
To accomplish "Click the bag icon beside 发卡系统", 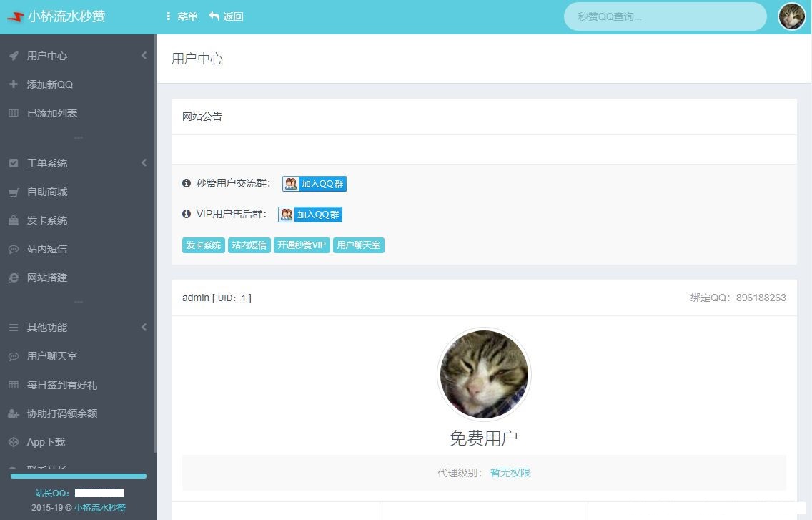I will tap(14, 220).
